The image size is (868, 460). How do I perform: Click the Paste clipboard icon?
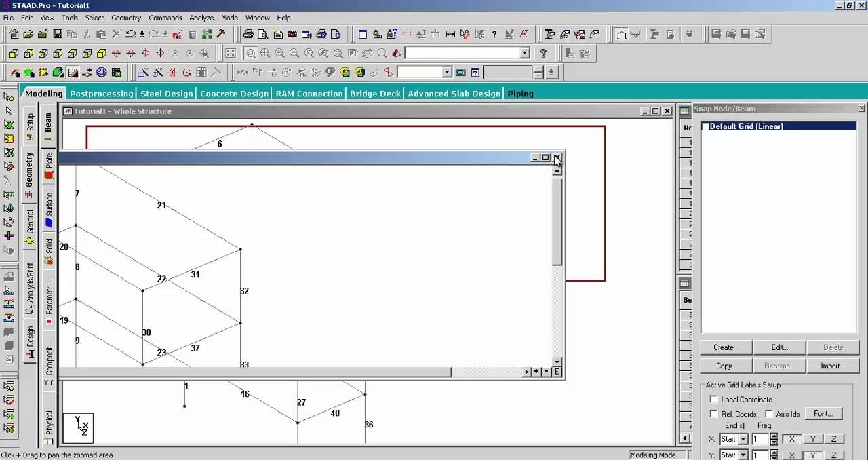(102, 34)
